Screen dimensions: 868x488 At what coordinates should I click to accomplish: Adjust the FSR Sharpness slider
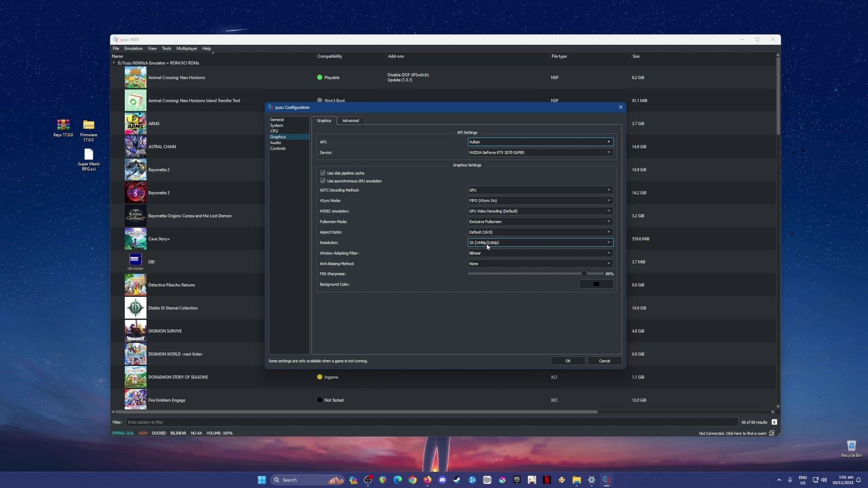click(x=584, y=273)
